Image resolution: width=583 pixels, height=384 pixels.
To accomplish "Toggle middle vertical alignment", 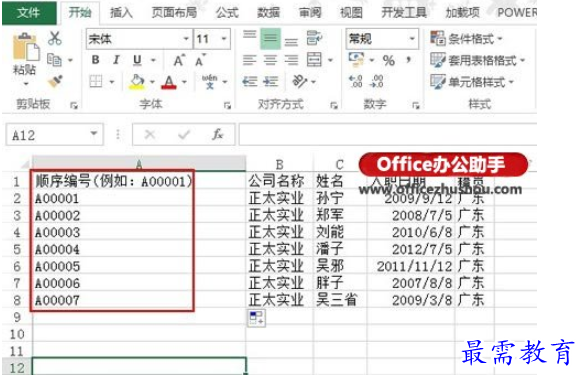I will click(x=270, y=38).
